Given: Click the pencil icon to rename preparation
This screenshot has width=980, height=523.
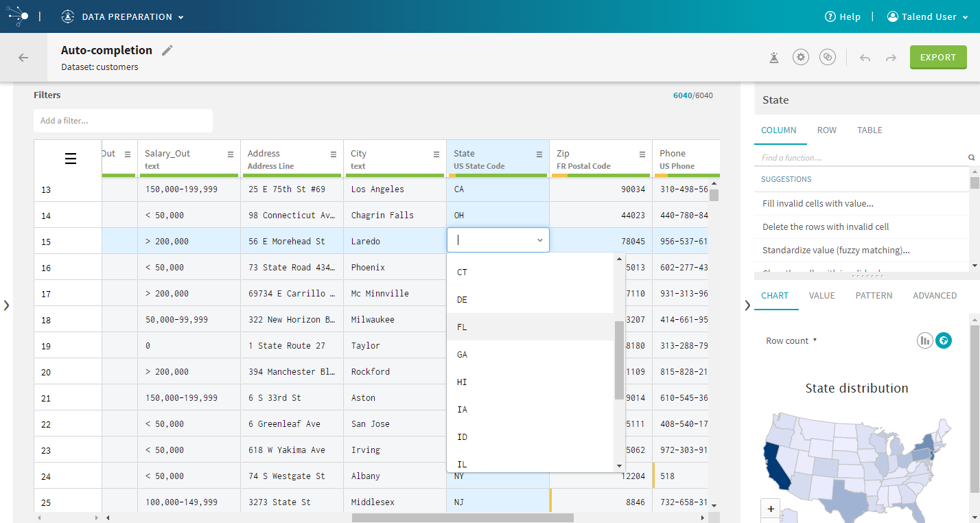Looking at the screenshot, I should pos(167,50).
